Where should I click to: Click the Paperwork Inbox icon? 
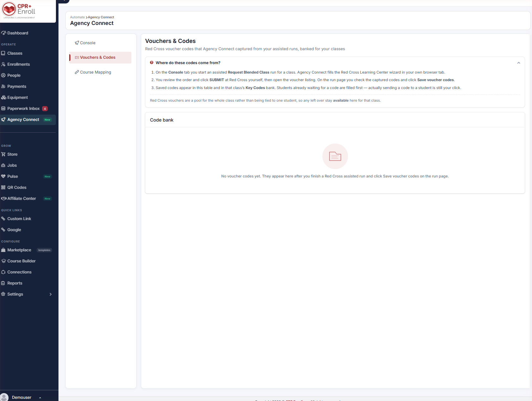pos(3,108)
